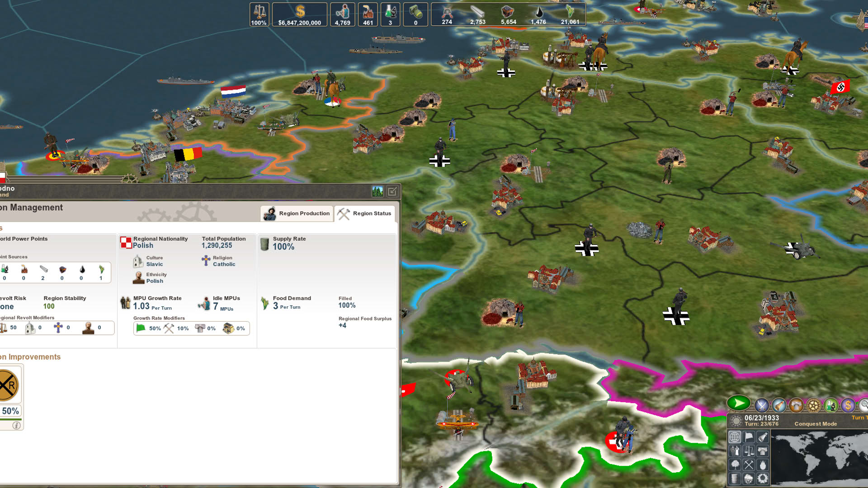Switch to the Region Status tab
Image resolution: width=868 pixels, height=488 pixels.
click(364, 213)
